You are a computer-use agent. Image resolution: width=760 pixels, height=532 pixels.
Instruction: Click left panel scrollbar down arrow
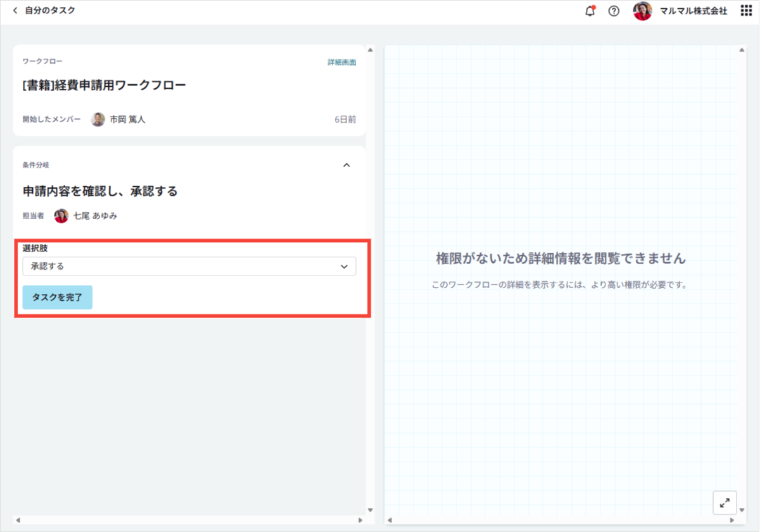[370, 509]
